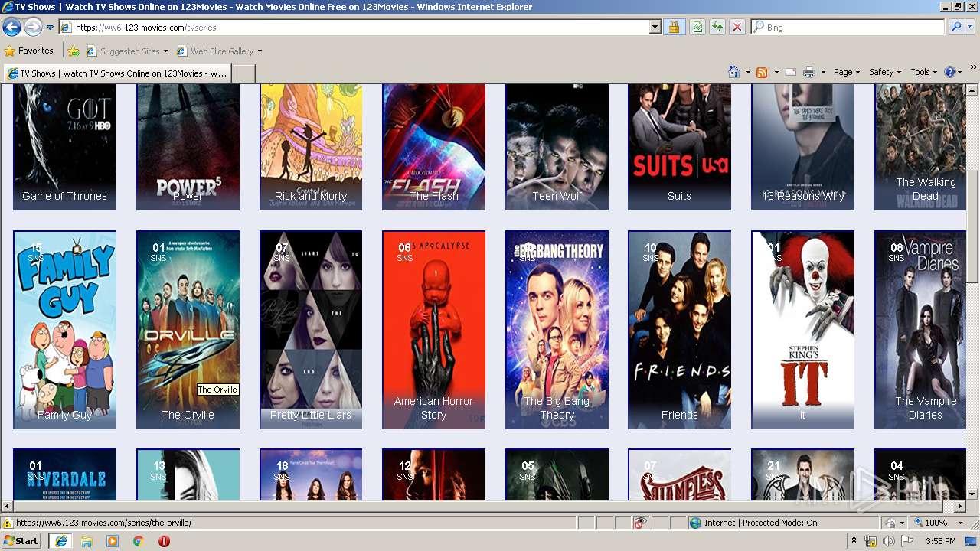The height and width of the screenshot is (551, 980).
Task: Click the vertical scrollbar down arrow
Action: [x=972, y=494]
